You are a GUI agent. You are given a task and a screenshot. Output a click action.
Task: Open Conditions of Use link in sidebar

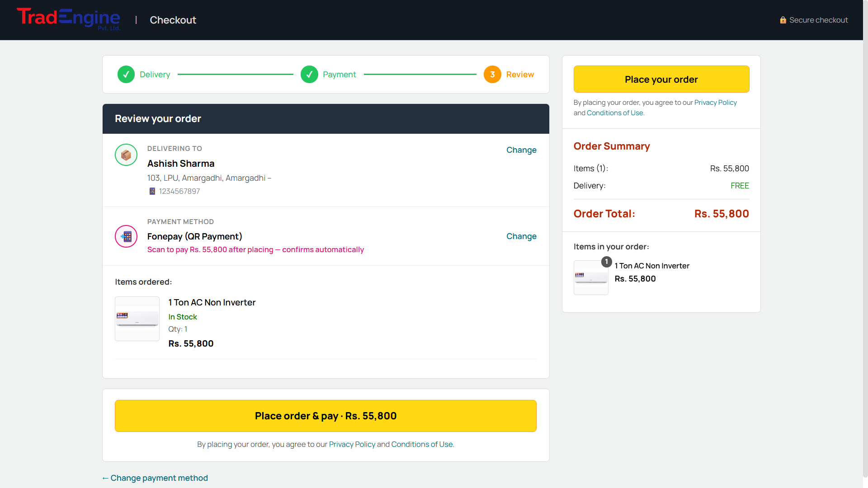(615, 113)
